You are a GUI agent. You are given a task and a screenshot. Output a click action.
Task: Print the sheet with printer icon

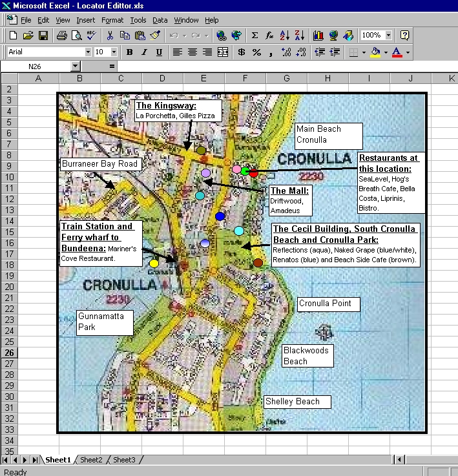[x=62, y=36]
